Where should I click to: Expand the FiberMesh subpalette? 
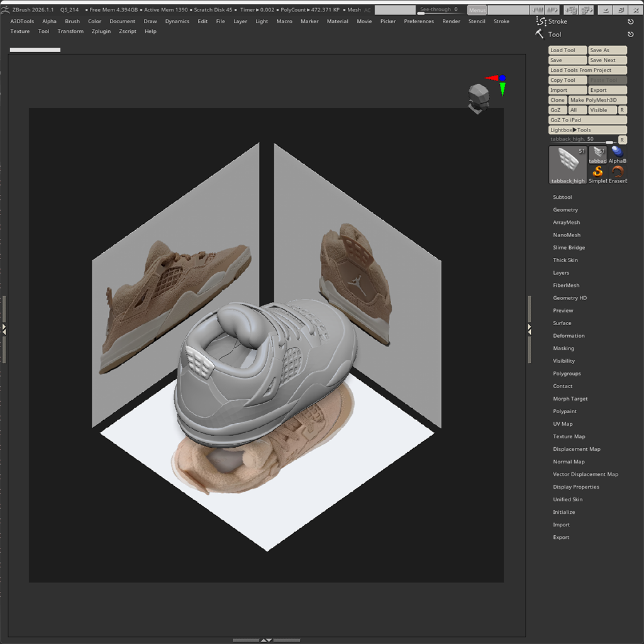pos(566,286)
